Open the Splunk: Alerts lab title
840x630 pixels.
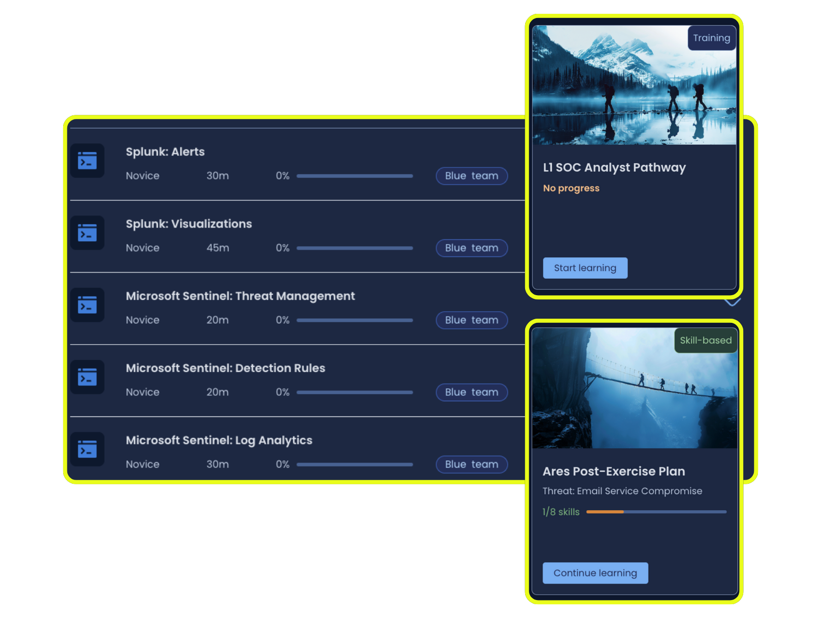[x=165, y=152]
